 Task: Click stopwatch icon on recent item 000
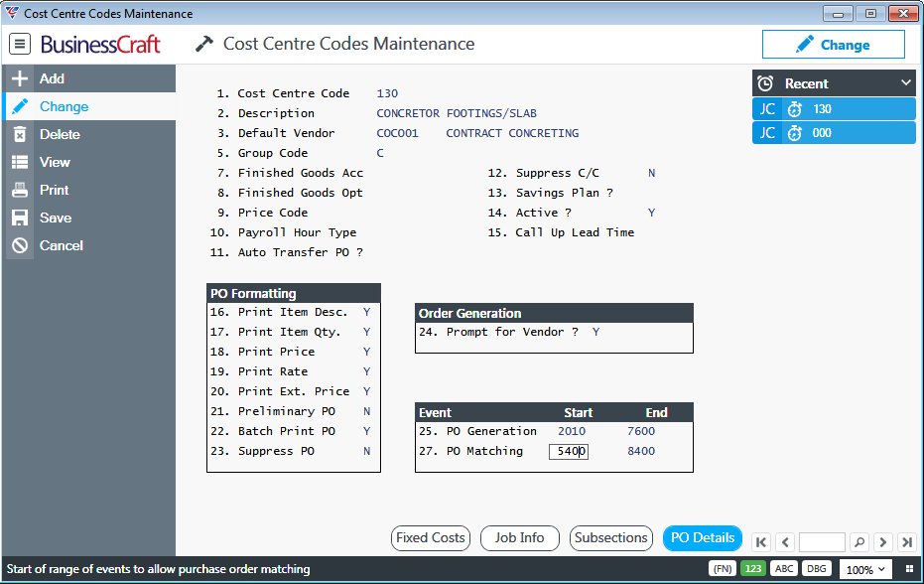pyautogui.click(x=795, y=133)
